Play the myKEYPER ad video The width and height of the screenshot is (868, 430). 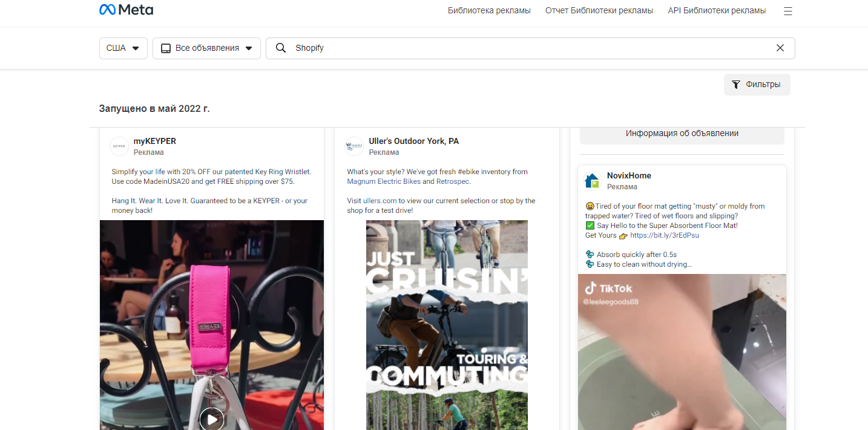[211, 419]
